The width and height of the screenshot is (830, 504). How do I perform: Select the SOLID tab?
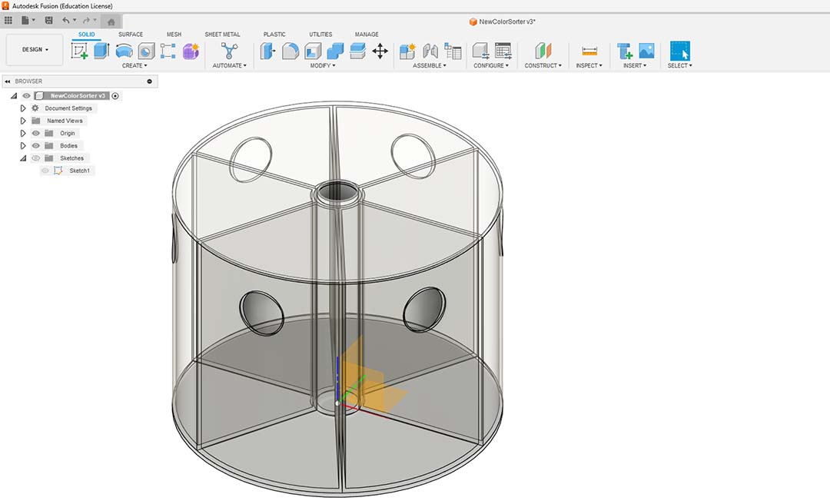pos(86,35)
